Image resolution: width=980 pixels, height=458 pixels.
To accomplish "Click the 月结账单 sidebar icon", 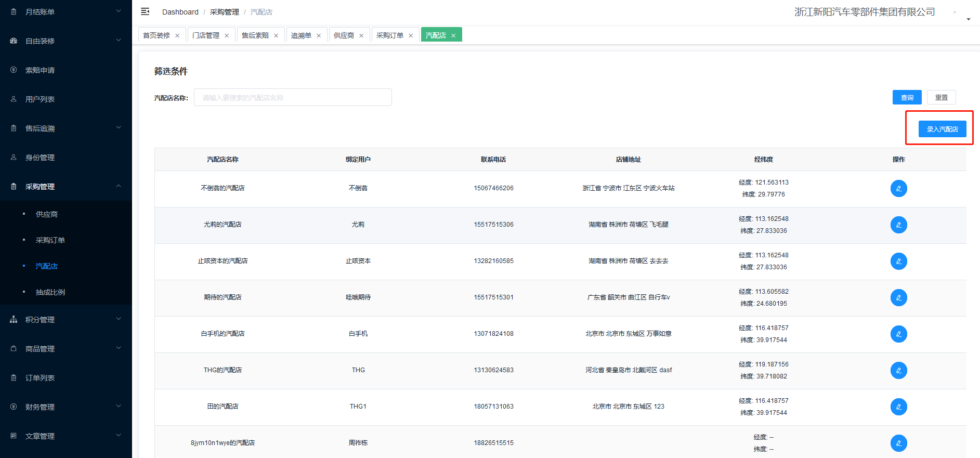I will 14,11.
